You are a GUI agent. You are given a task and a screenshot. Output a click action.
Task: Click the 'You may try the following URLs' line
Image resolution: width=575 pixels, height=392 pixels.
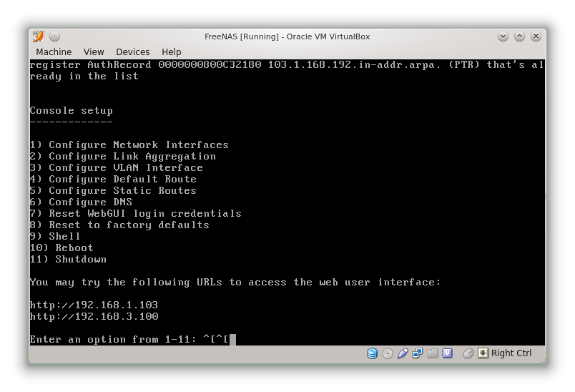(235, 282)
